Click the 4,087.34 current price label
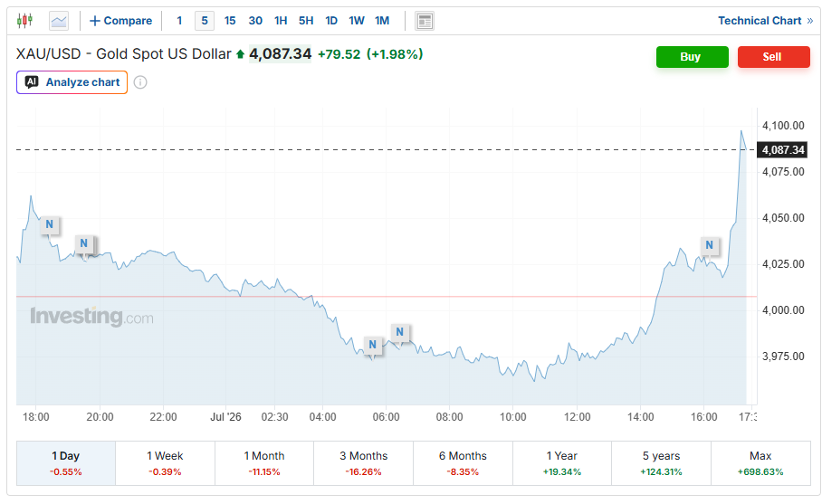The width and height of the screenshot is (822, 504). (783, 150)
